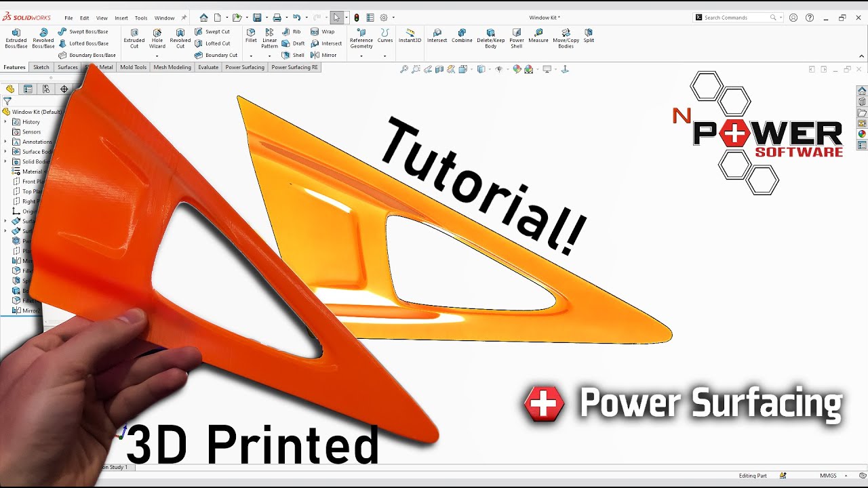Viewport: 868px width, 488px height.
Task: Pin the SolidWorks menu bar
Action: (x=184, y=18)
